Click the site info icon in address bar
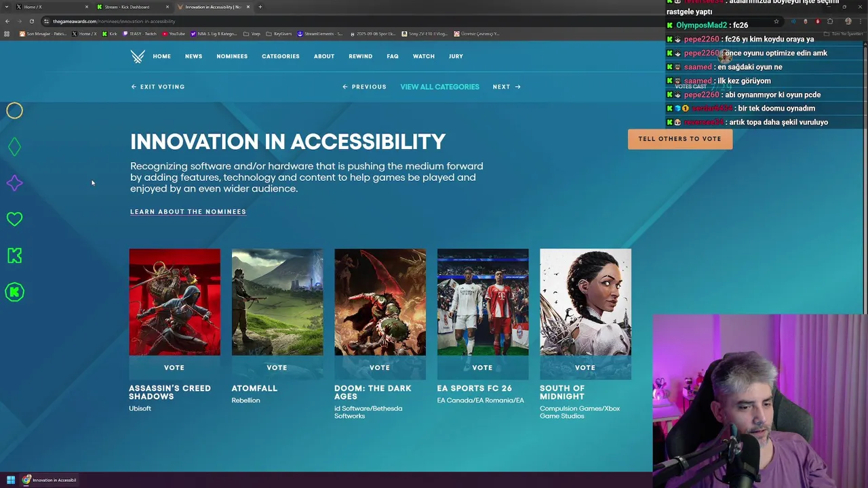Image resolution: width=868 pixels, height=488 pixels. 46,21
